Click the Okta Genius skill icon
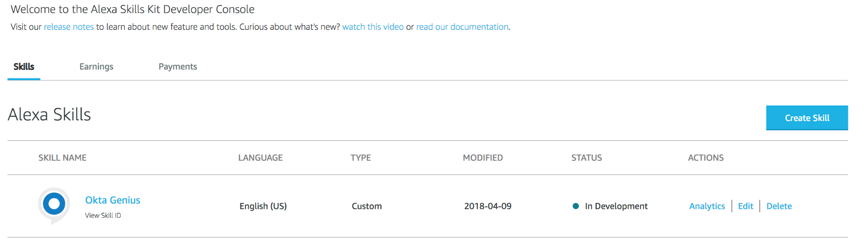868x251 pixels. tap(54, 204)
